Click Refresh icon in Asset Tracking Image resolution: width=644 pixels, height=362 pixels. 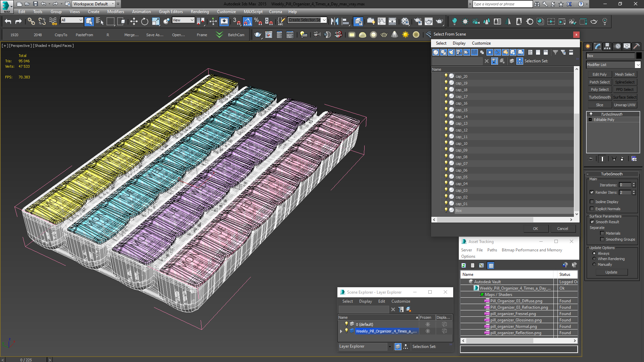(464, 265)
